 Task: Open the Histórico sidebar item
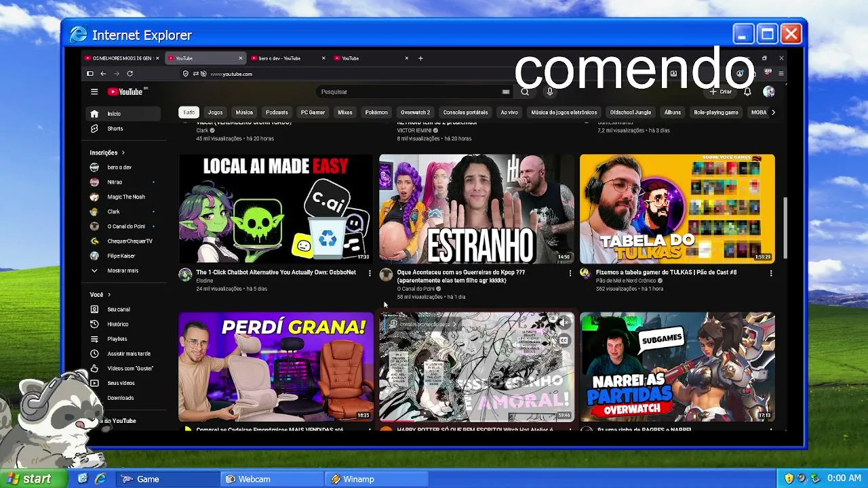point(123,324)
